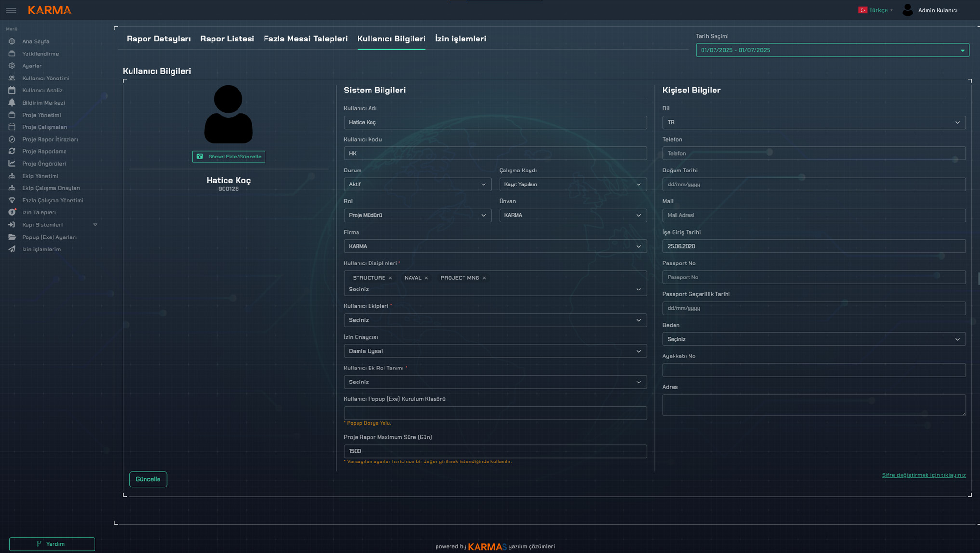Click the hamburger menu icon

click(11, 10)
